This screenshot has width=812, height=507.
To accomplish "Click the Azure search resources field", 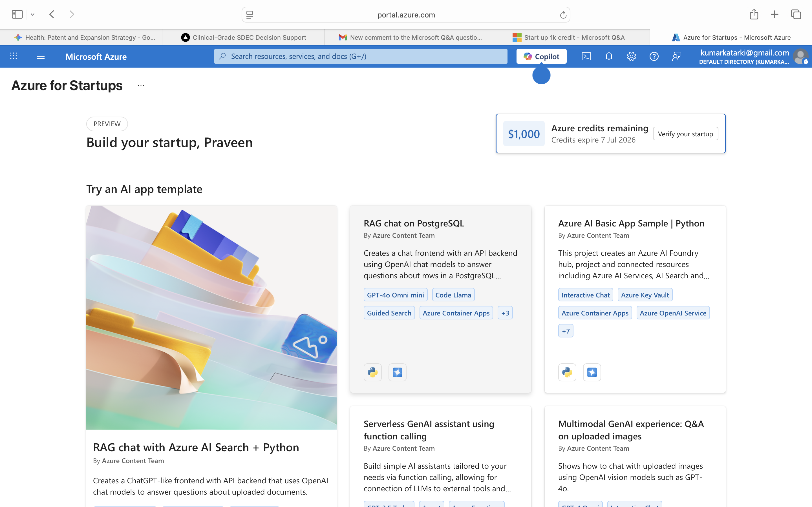I will pyautogui.click(x=361, y=56).
